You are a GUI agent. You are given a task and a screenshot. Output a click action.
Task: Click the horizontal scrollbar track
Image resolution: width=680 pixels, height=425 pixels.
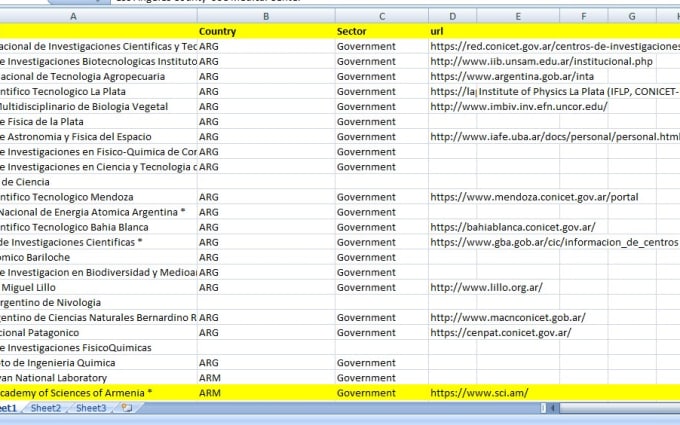coord(619,408)
